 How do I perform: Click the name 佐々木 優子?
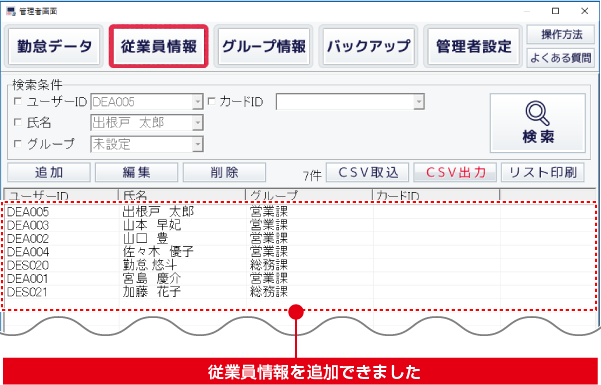[158, 252]
